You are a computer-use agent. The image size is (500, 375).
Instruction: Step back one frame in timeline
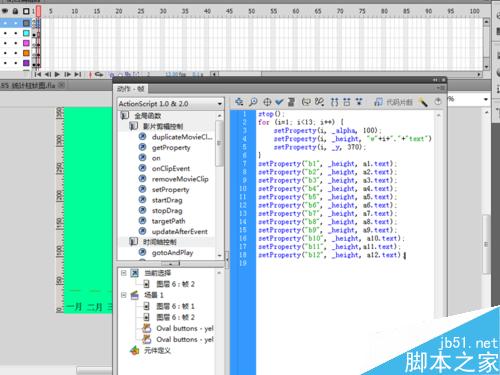48,74
